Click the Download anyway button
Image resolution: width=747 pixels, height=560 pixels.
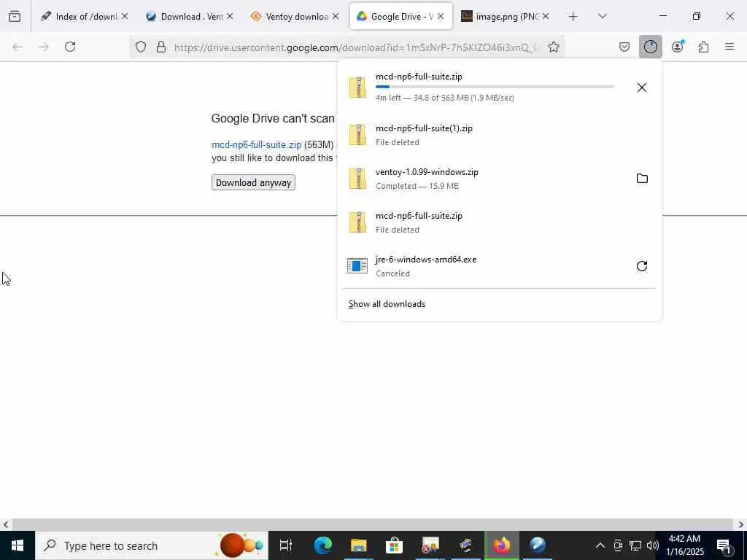[x=253, y=183]
